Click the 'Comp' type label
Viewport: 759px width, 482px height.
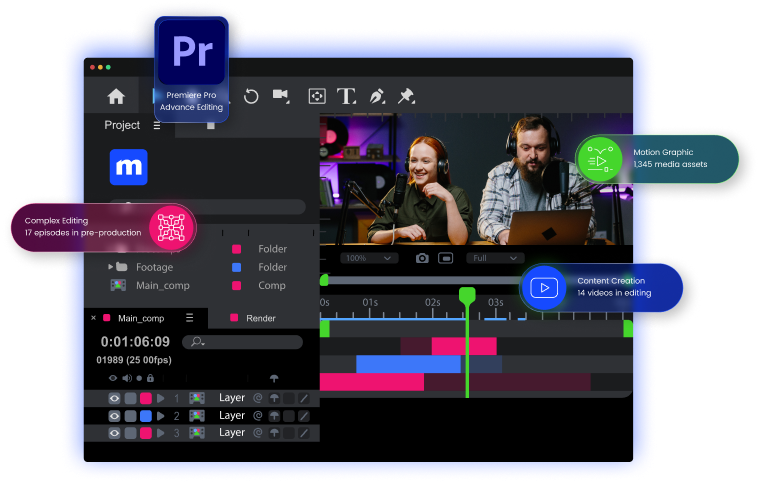click(x=272, y=286)
